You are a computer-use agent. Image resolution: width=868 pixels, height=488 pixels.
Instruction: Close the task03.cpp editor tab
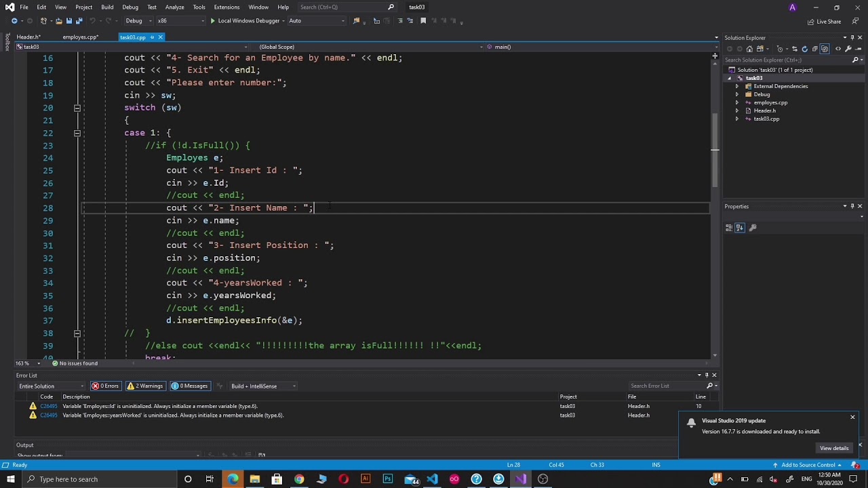160,37
